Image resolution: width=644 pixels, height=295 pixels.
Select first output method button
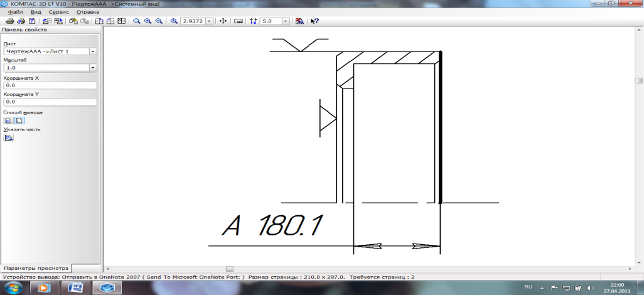8,121
